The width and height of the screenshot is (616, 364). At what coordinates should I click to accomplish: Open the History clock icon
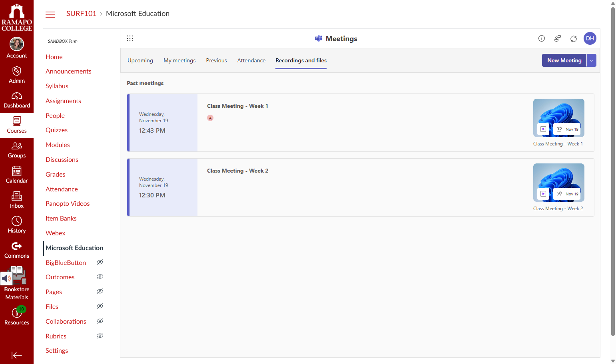click(17, 221)
